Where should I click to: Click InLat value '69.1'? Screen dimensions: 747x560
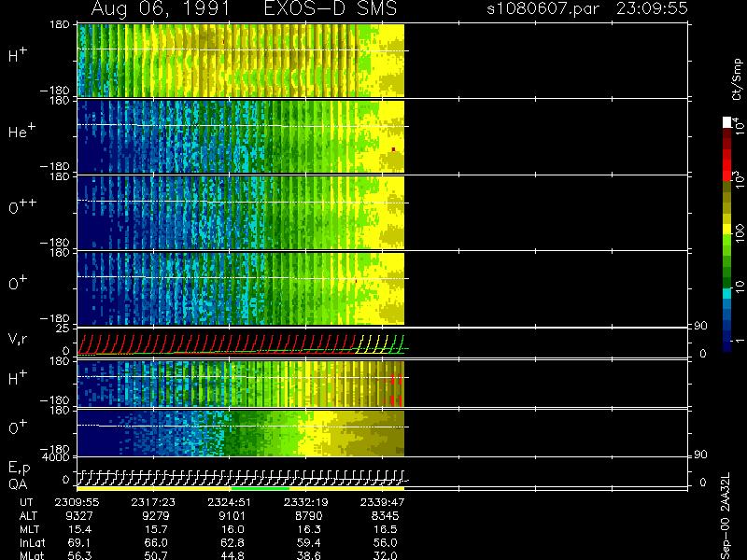pos(80,542)
